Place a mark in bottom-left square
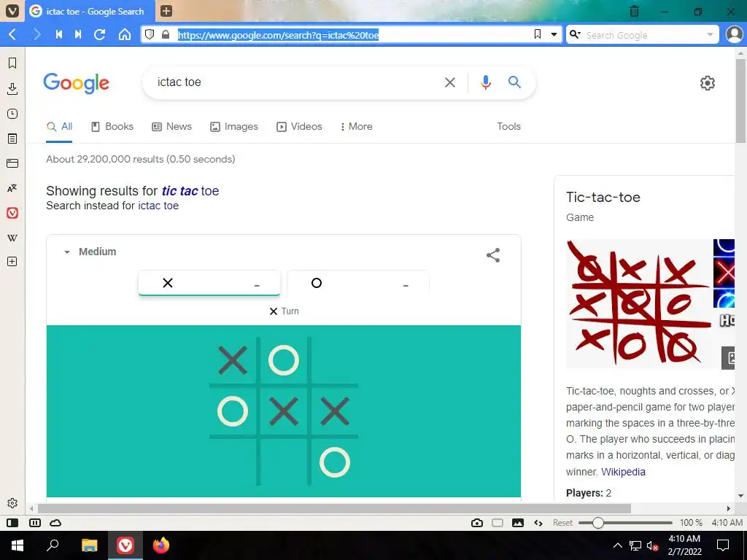The image size is (747, 560). pos(233,462)
